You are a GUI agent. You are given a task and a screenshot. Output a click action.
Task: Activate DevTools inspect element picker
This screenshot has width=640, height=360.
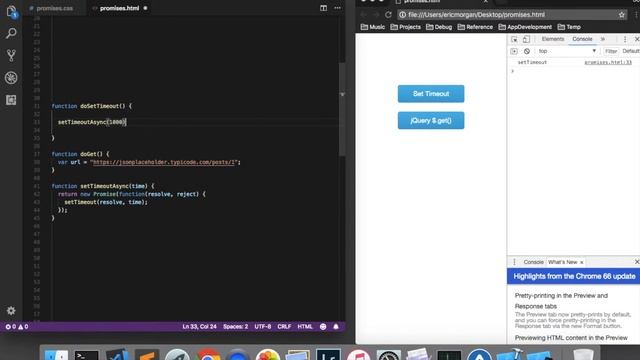514,39
